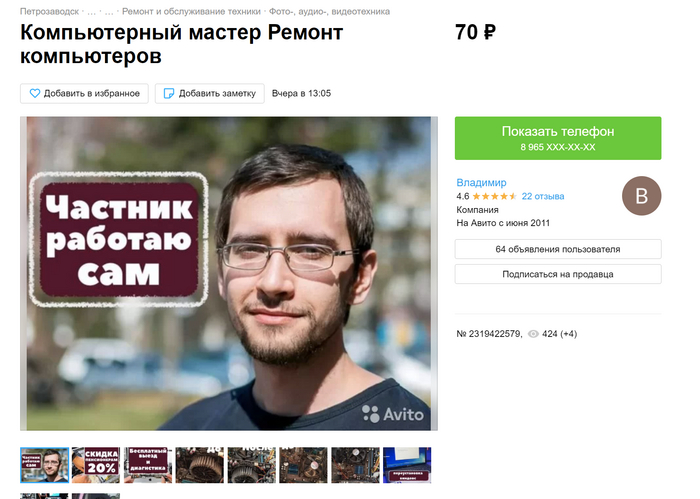Expand the first collapsed breadcrumb ellipsis
The image size is (700, 499).
(92, 12)
